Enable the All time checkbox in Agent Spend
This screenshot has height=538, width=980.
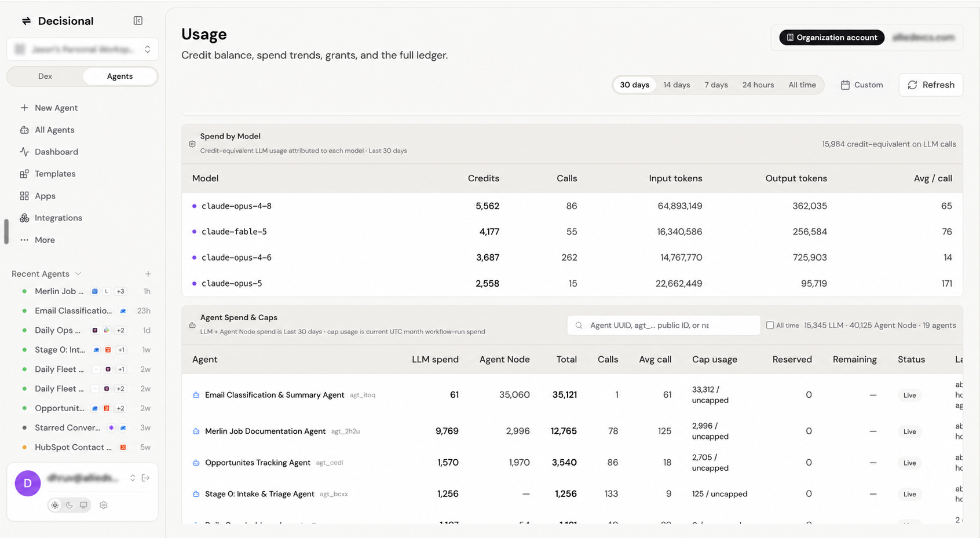pos(770,325)
